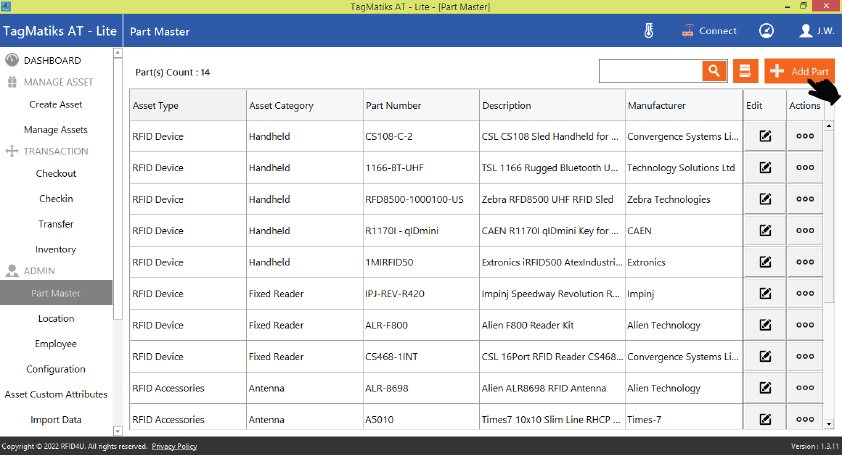
Task: Click the orange list view icon button
Action: (743, 71)
